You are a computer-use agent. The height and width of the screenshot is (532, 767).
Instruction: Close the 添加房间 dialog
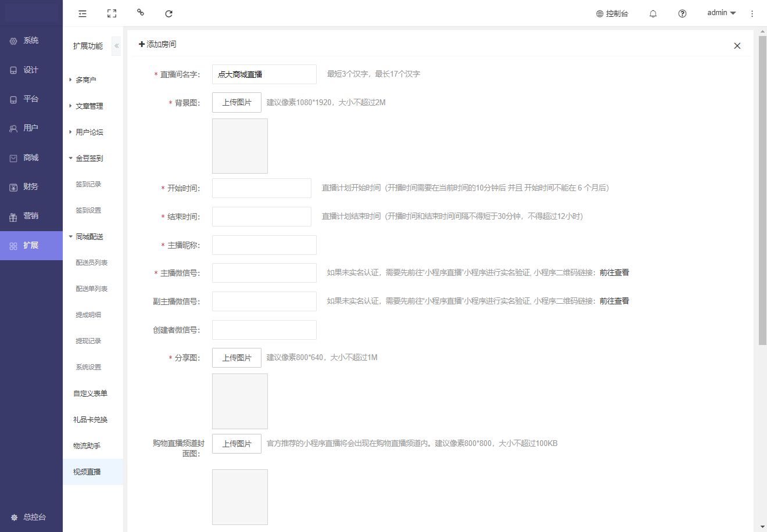pyautogui.click(x=737, y=46)
